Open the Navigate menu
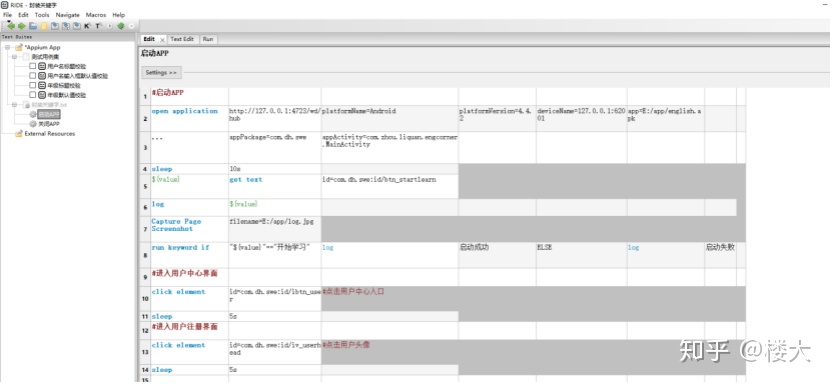The image size is (832, 384). 67,15
